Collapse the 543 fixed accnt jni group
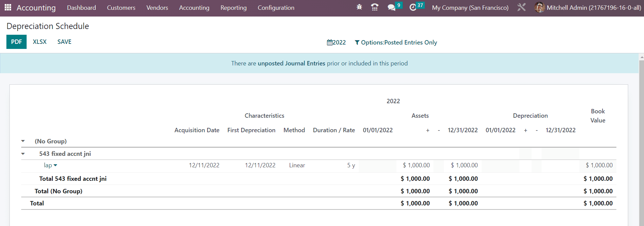Screen dimensions: 644x226 coord(23,154)
